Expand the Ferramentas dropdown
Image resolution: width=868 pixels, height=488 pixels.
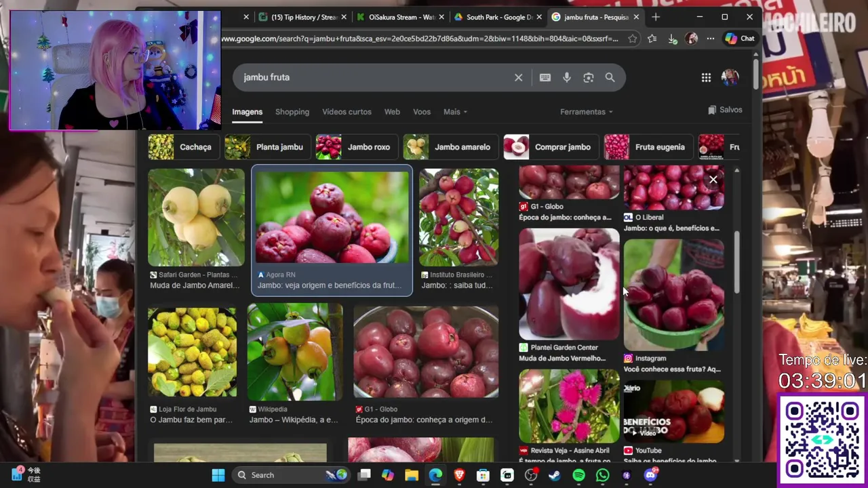coord(587,112)
